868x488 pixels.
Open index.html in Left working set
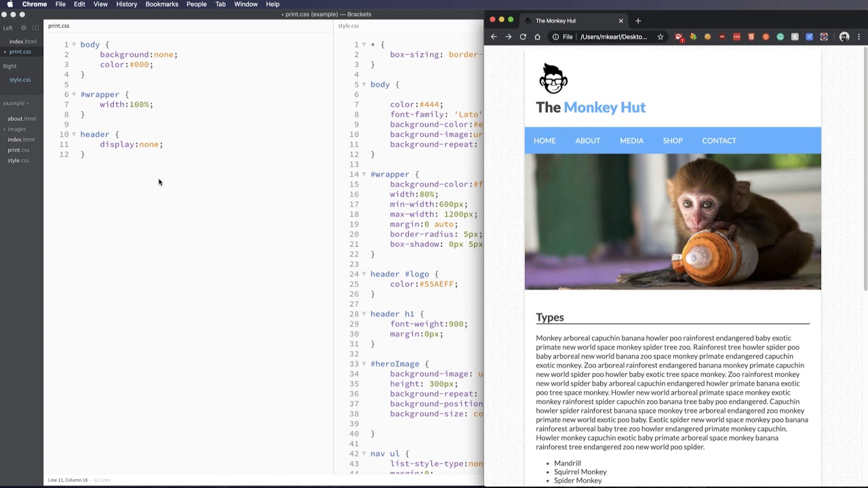[x=23, y=41]
